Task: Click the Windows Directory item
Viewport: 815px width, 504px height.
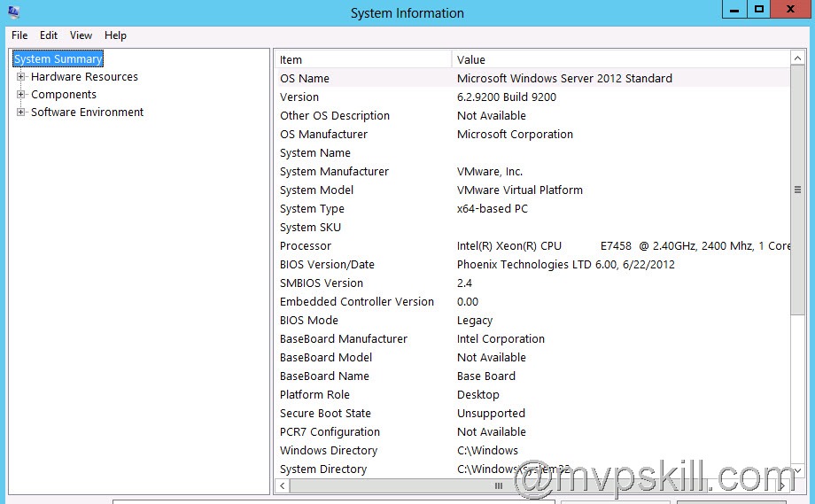Action: coord(329,451)
